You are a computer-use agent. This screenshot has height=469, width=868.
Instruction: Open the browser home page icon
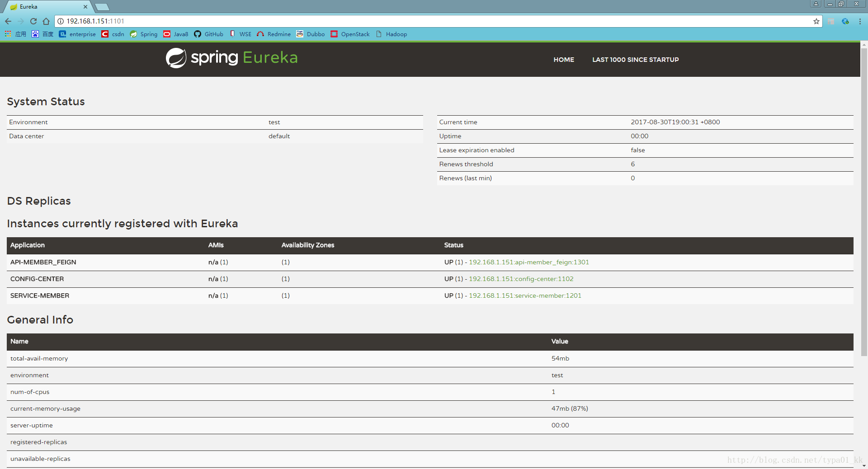click(x=46, y=21)
